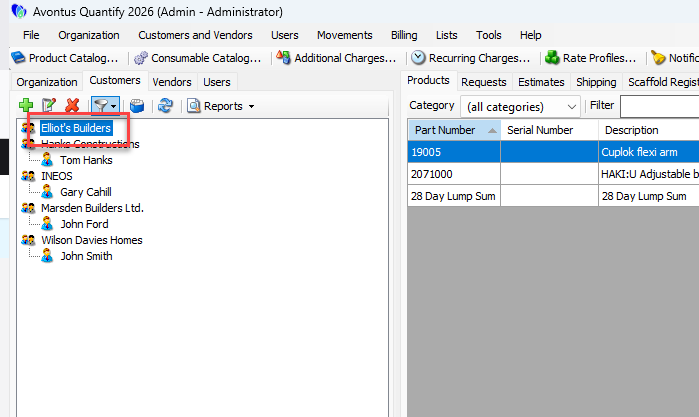Click the Cuplok flexi arm description
Screen dimensions: 699x417
(x=639, y=152)
